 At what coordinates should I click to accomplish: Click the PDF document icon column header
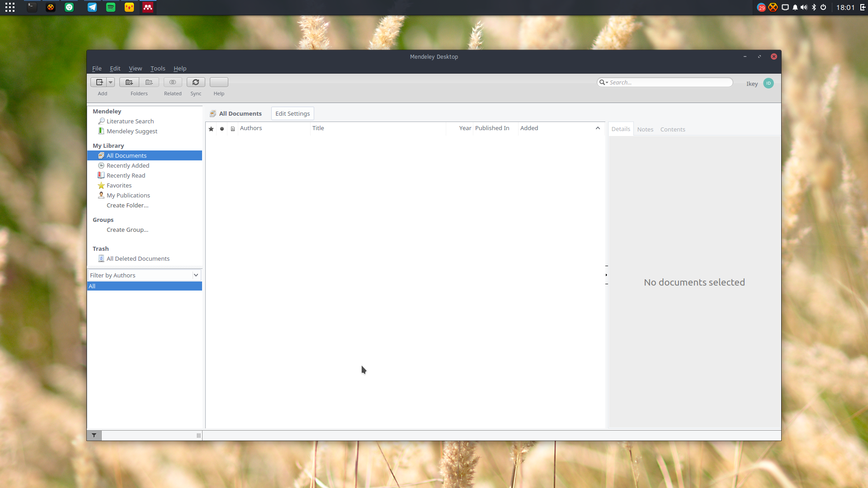(233, 129)
